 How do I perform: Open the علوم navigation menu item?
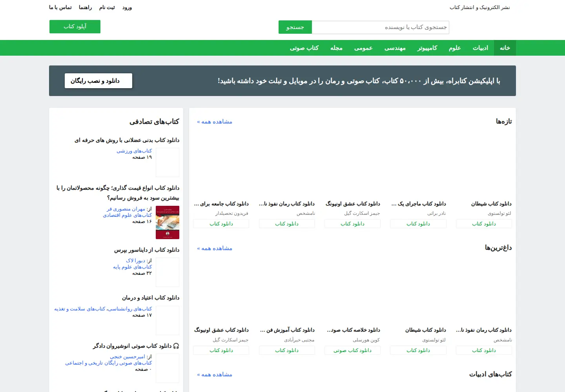(x=455, y=48)
